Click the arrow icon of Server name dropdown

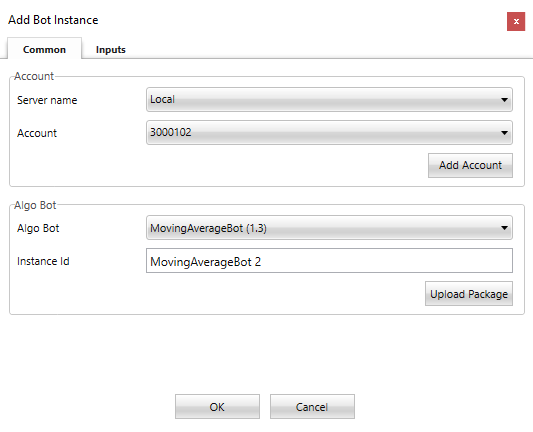(x=504, y=100)
